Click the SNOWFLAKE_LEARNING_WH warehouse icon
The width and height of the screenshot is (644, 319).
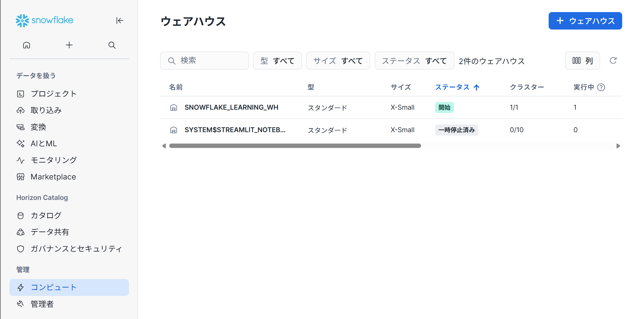pyautogui.click(x=174, y=108)
